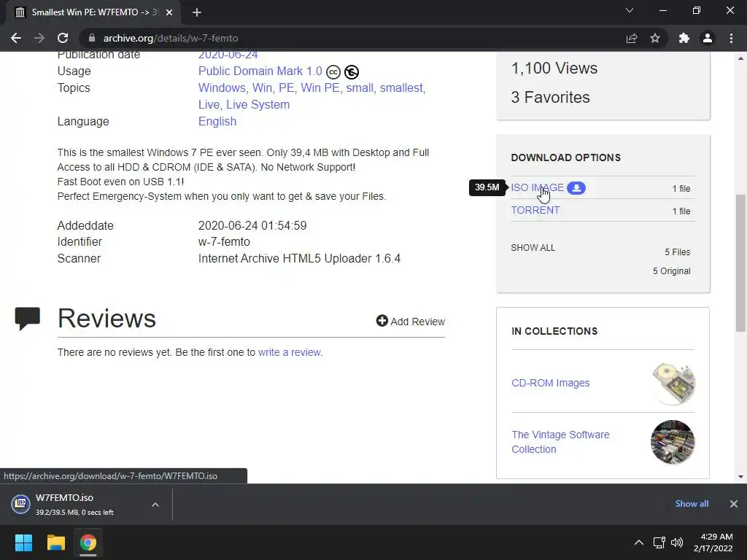Open the Live System topic link

(258, 104)
